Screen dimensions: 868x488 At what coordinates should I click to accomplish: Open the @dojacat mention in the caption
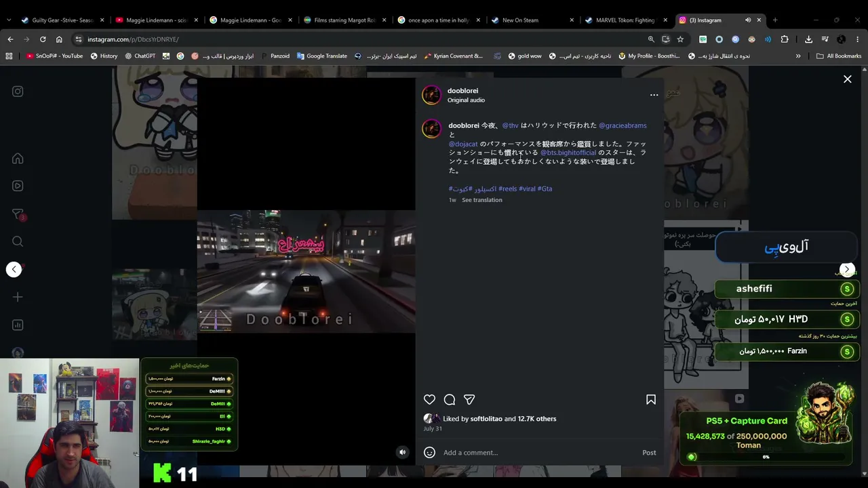[x=463, y=144]
